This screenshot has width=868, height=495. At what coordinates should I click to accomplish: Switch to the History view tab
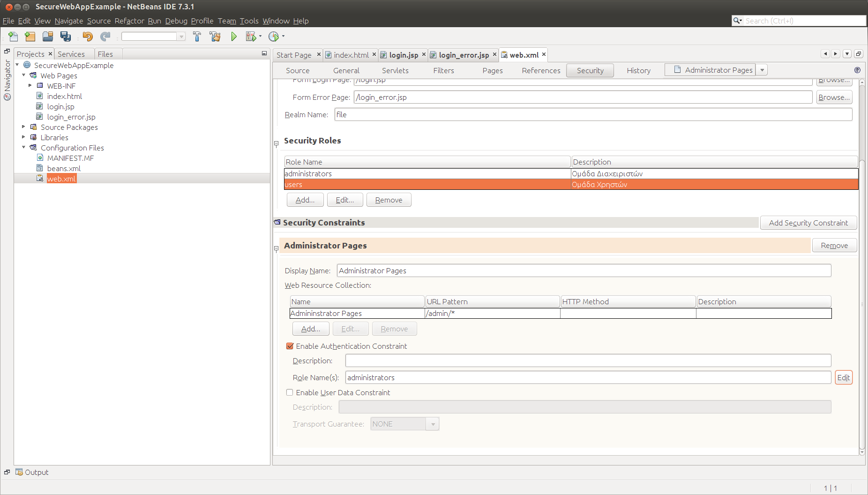[x=639, y=70]
